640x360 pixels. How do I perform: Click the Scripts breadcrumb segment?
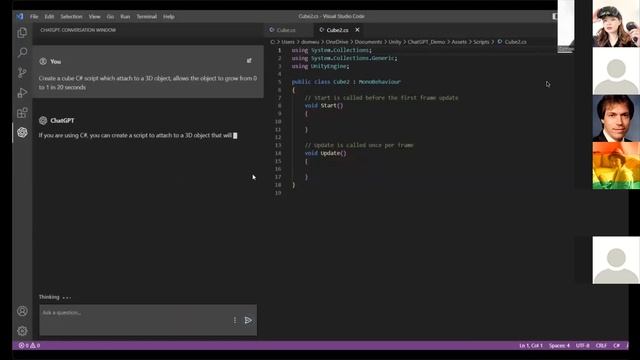481,42
